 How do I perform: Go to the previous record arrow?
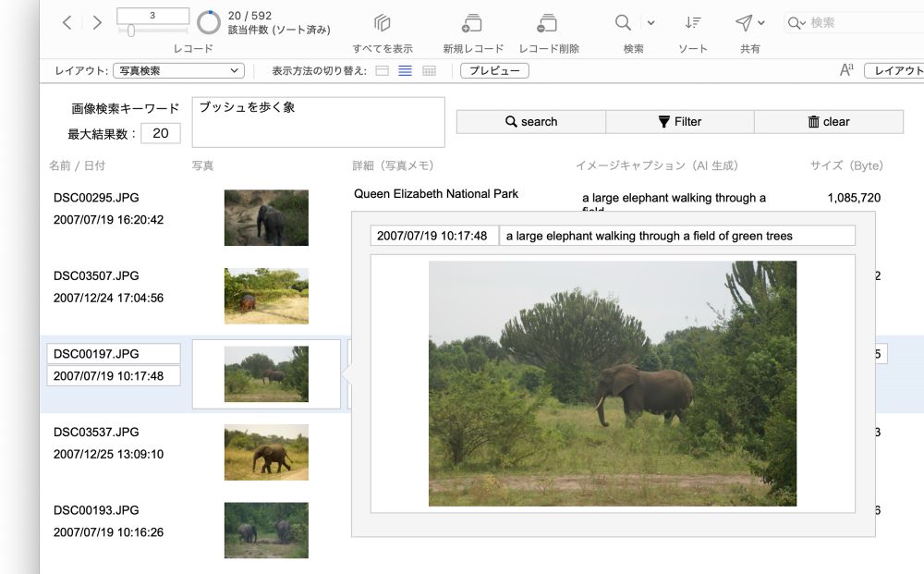point(67,23)
